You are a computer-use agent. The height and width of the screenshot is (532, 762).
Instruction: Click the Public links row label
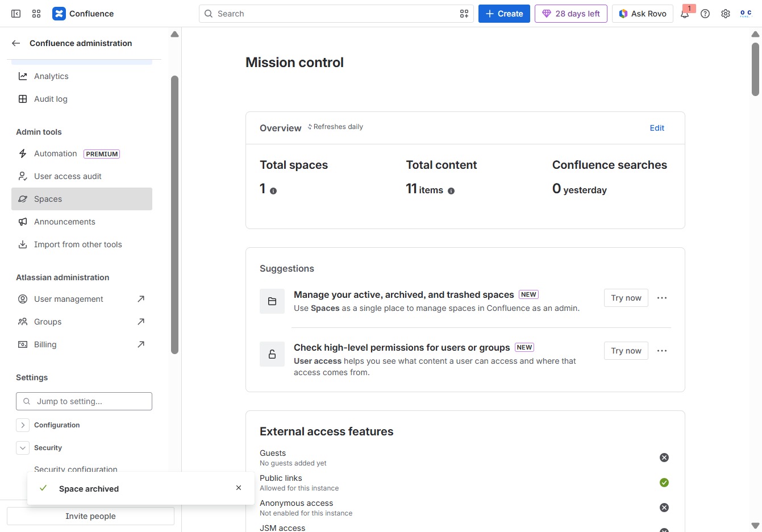(x=281, y=478)
